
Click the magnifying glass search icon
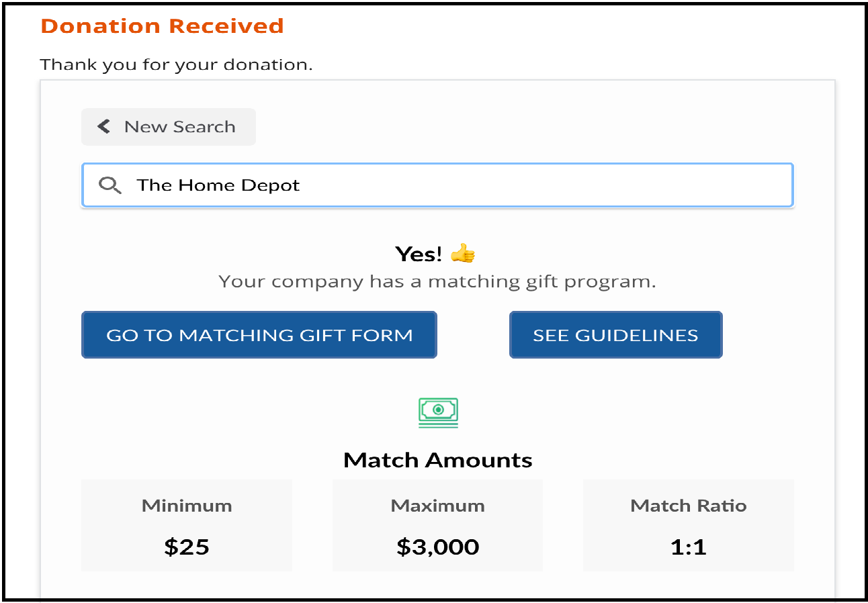click(x=110, y=185)
